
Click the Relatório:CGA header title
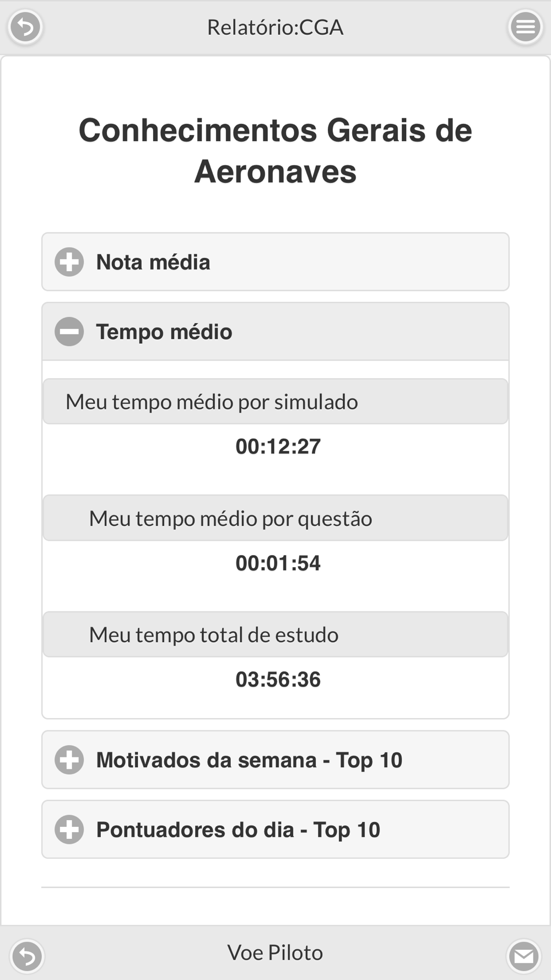coord(275,27)
